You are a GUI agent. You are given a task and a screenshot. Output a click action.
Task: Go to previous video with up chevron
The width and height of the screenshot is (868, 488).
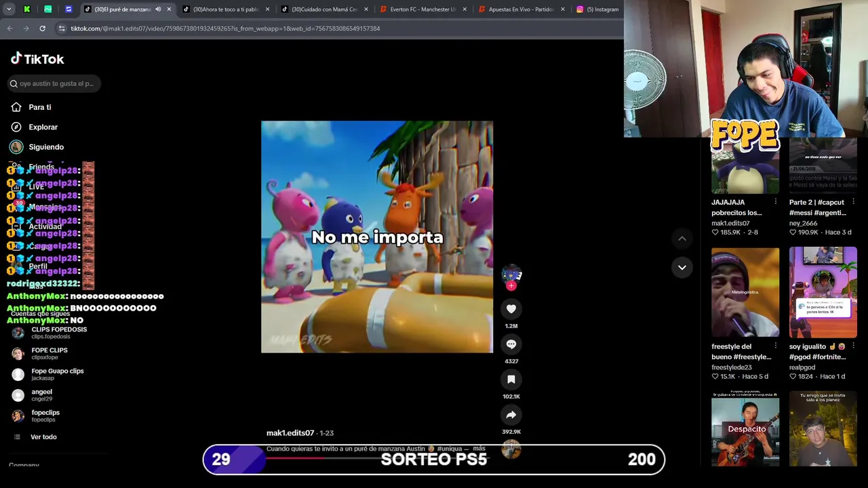tap(682, 239)
